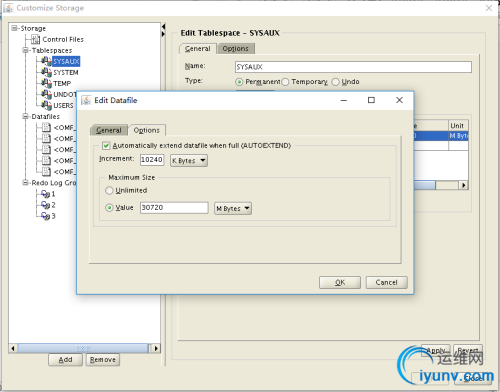
Task: Click the Redo Log Group 2 icon
Action: coord(45,205)
